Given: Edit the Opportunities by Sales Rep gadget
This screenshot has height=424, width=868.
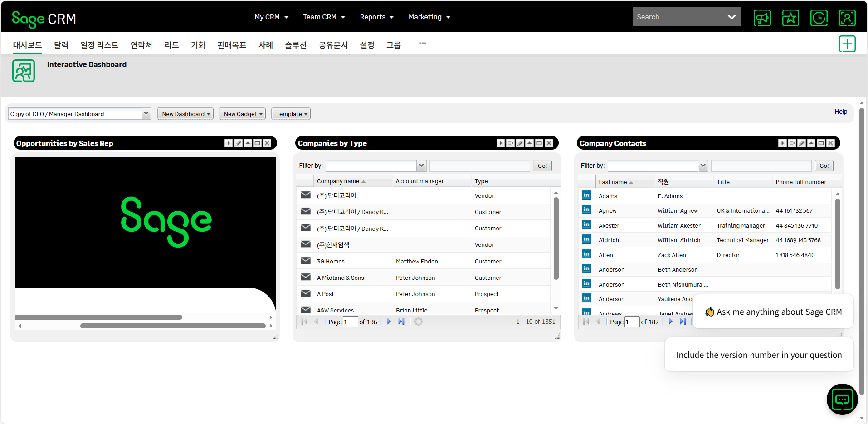Looking at the screenshot, I should [x=238, y=143].
